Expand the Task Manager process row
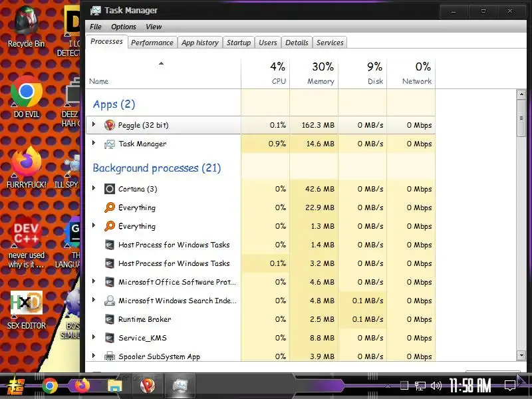 pos(94,143)
